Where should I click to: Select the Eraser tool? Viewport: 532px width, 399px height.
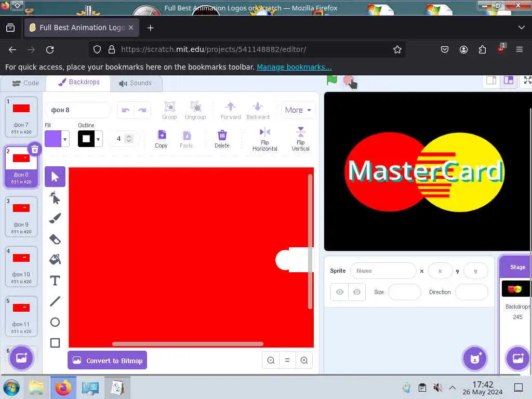pos(55,239)
